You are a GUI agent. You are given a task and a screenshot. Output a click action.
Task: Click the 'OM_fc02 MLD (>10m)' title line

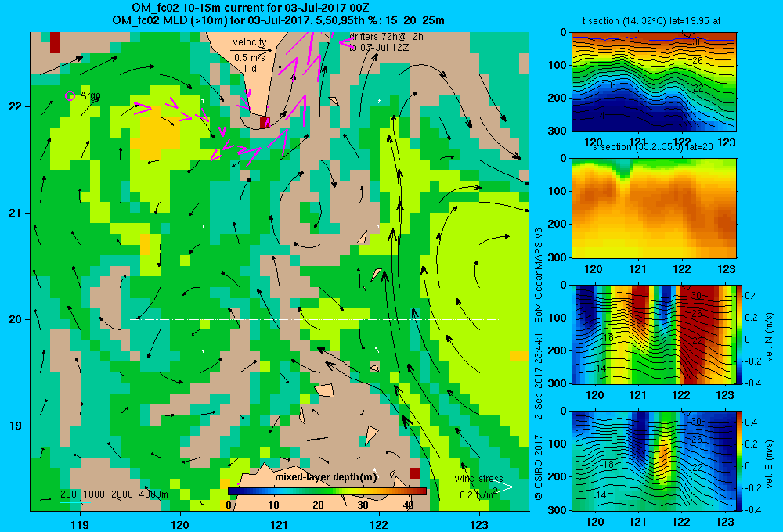point(278,20)
